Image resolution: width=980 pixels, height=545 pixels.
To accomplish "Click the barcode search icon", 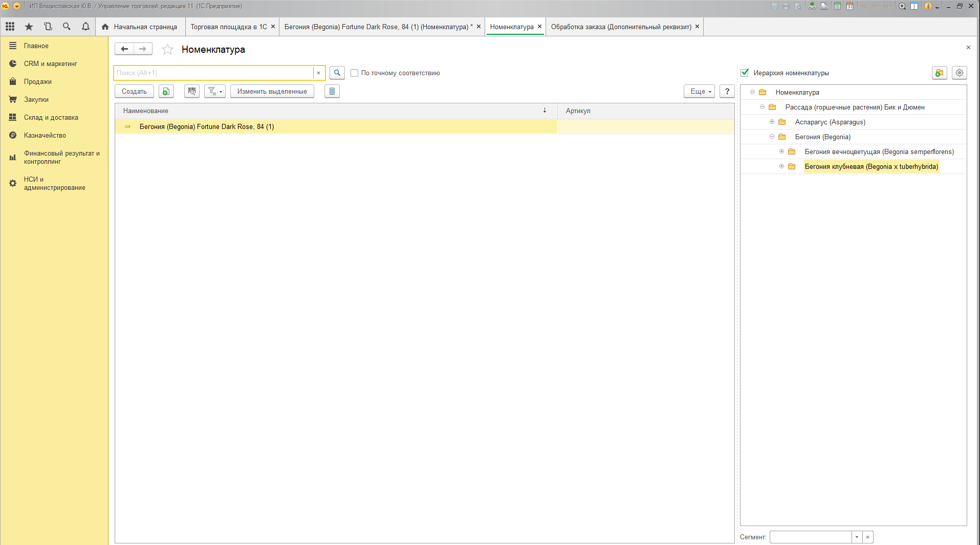I will tap(192, 91).
